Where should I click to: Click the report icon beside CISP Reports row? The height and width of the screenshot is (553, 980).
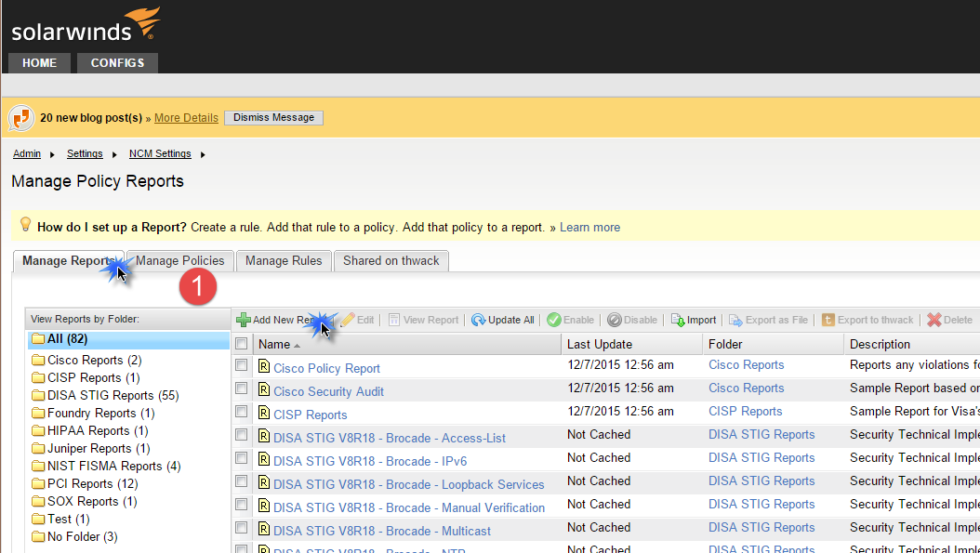click(x=264, y=413)
